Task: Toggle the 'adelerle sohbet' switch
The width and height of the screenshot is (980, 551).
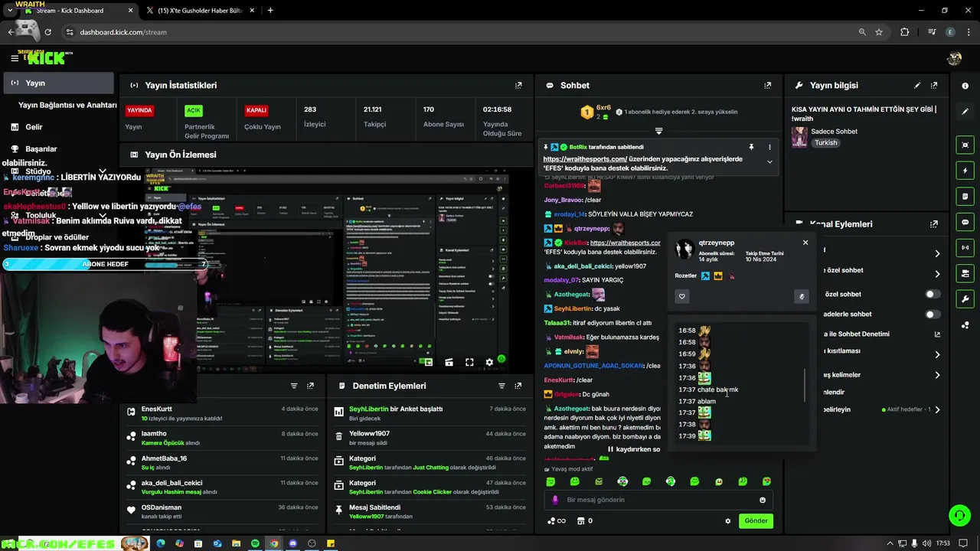Action: 932,314
